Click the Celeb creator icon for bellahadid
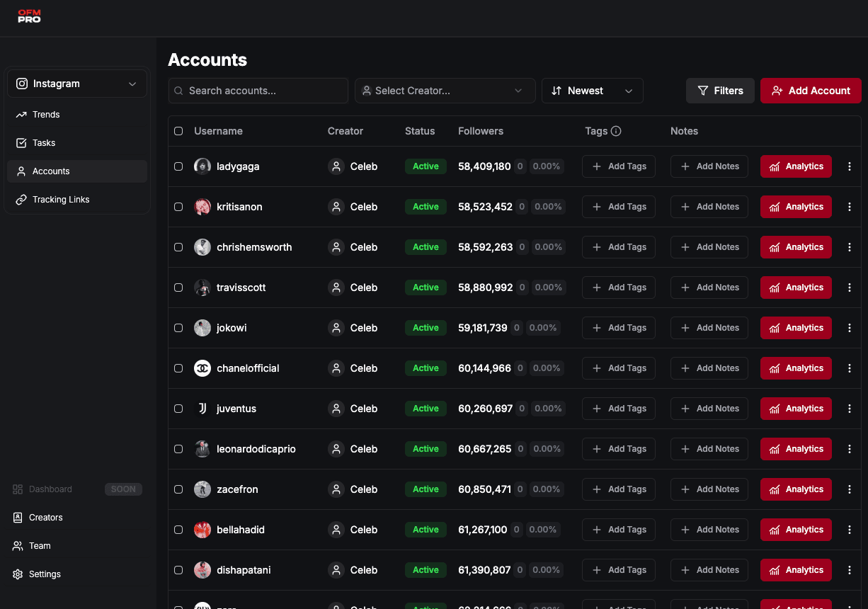 336,530
